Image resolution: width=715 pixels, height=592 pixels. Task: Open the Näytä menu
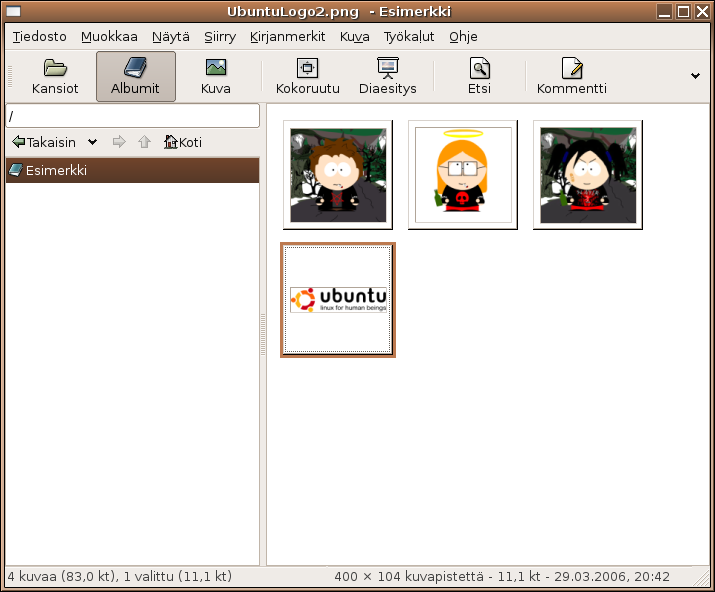pos(171,36)
